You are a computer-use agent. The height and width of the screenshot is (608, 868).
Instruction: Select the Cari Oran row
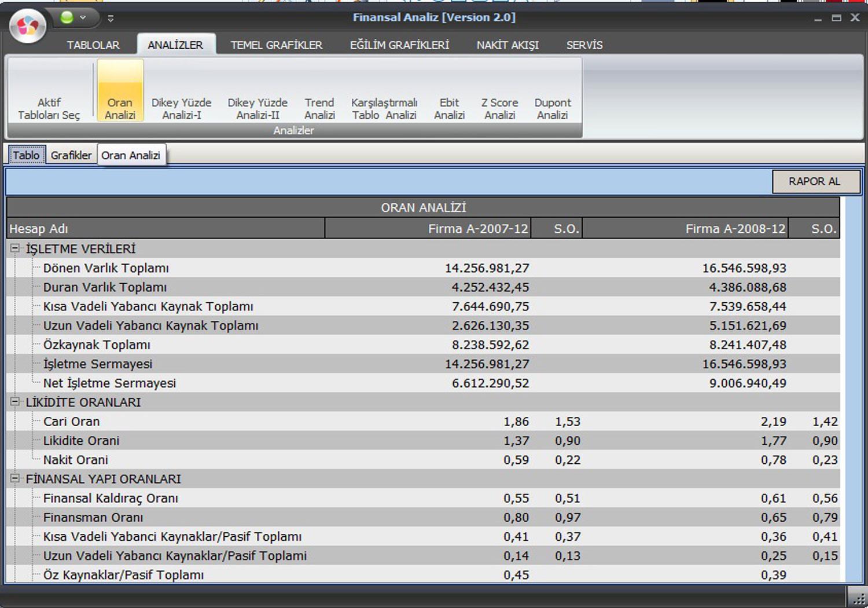[423, 421]
